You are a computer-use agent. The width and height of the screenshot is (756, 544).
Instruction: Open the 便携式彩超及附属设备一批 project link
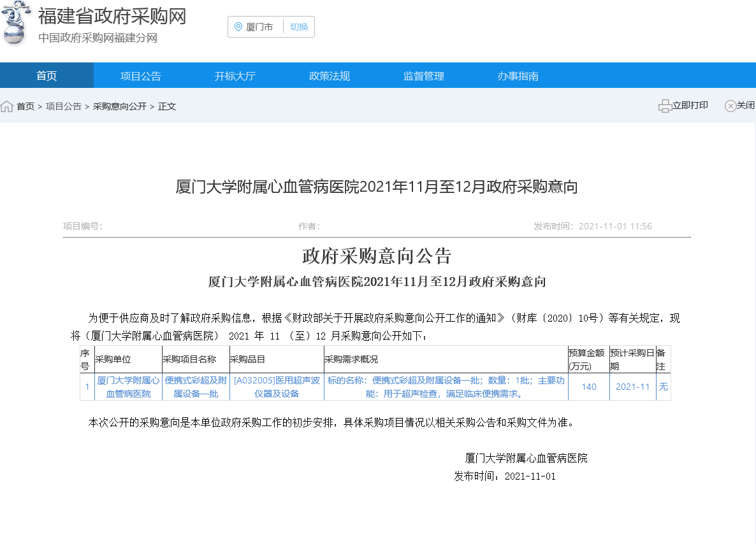point(196,387)
